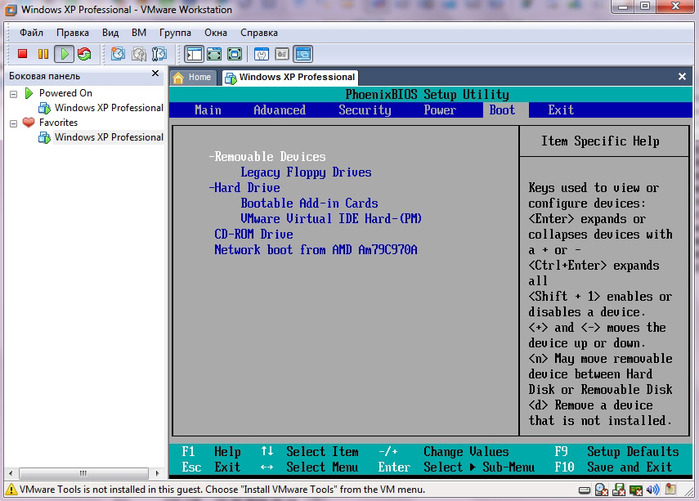Collapse the Powered On tree group
This screenshot has width=699, height=501.
(13, 94)
